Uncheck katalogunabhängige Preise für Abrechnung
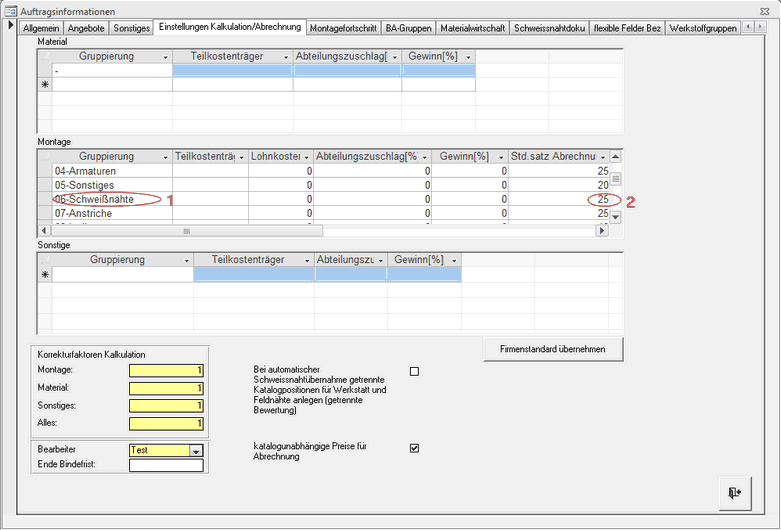Image resolution: width=781 pixels, height=530 pixels. click(414, 448)
